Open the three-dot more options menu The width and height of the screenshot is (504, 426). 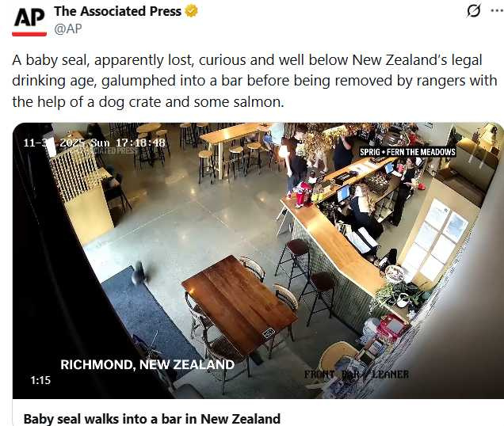(497, 10)
